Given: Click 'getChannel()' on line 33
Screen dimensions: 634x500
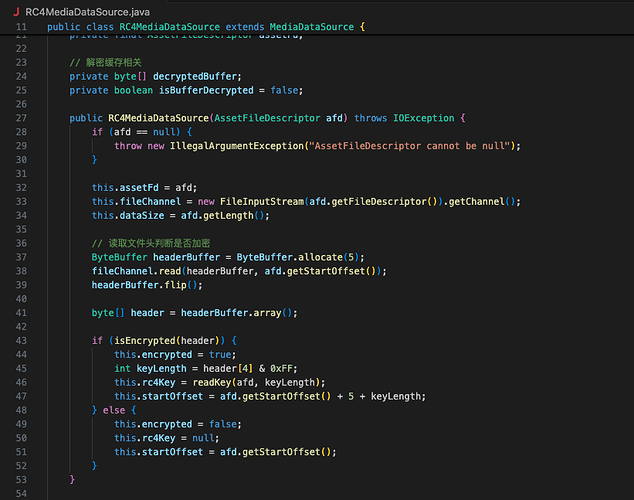Looking at the screenshot, I should (x=482, y=202).
